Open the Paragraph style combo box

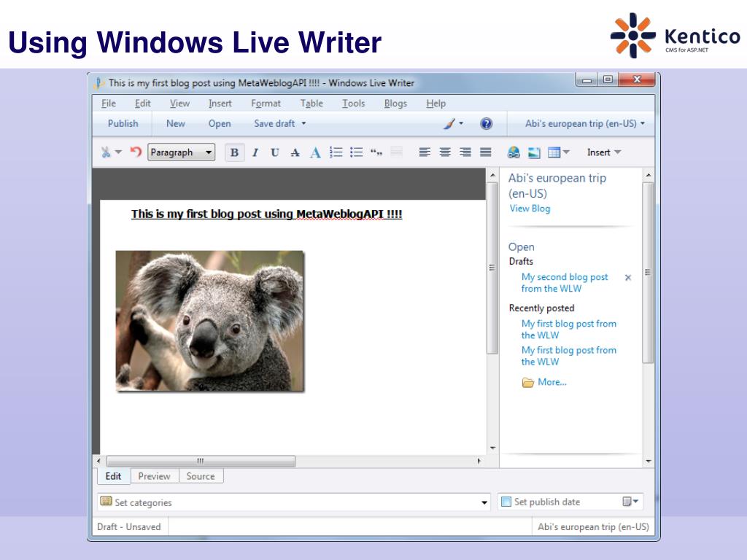(x=181, y=152)
